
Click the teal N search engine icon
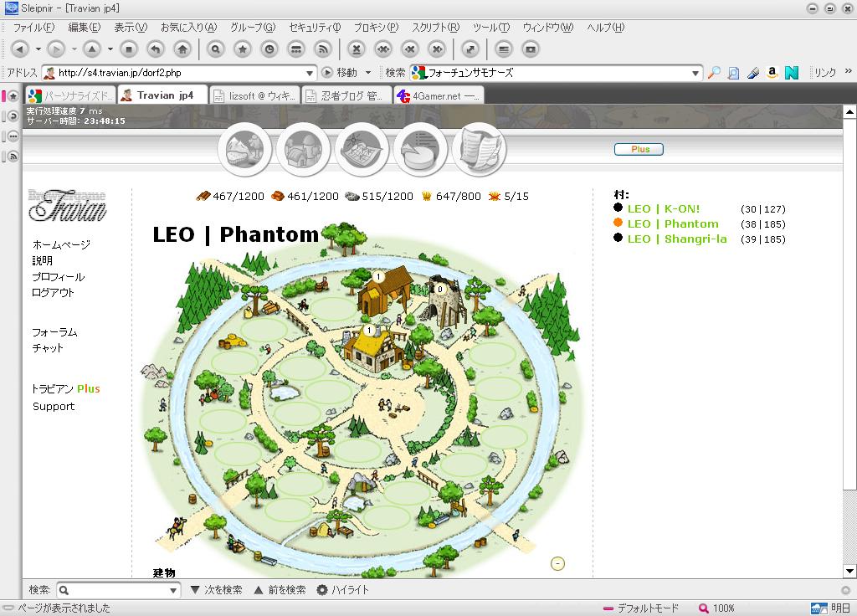pos(792,72)
